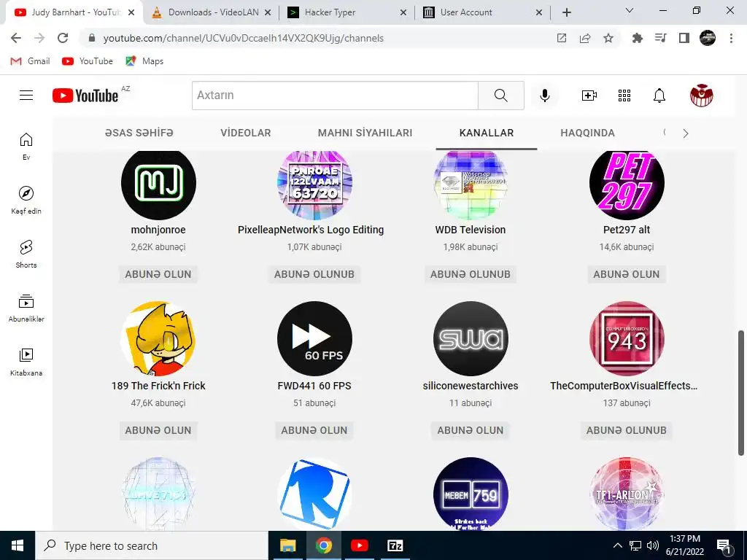The image size is (747, 560).
Task: Open the YouTube apps grid icon
Action: tap(624, 96)
